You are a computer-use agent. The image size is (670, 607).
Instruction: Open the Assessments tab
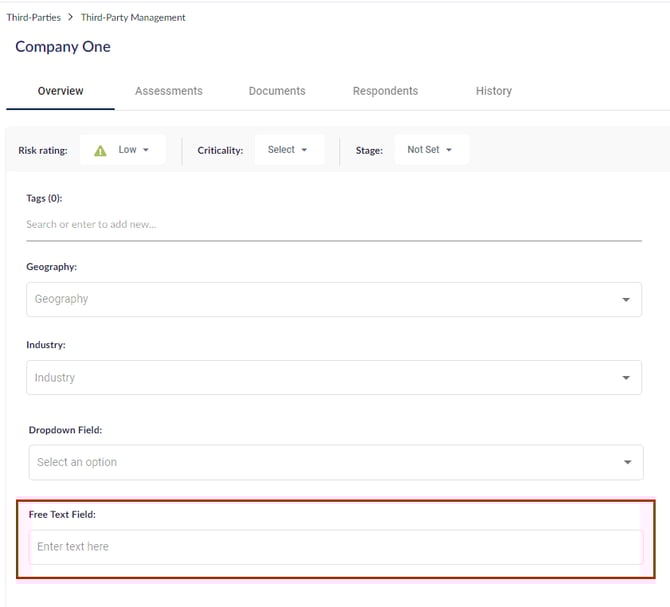pos(169,91)
